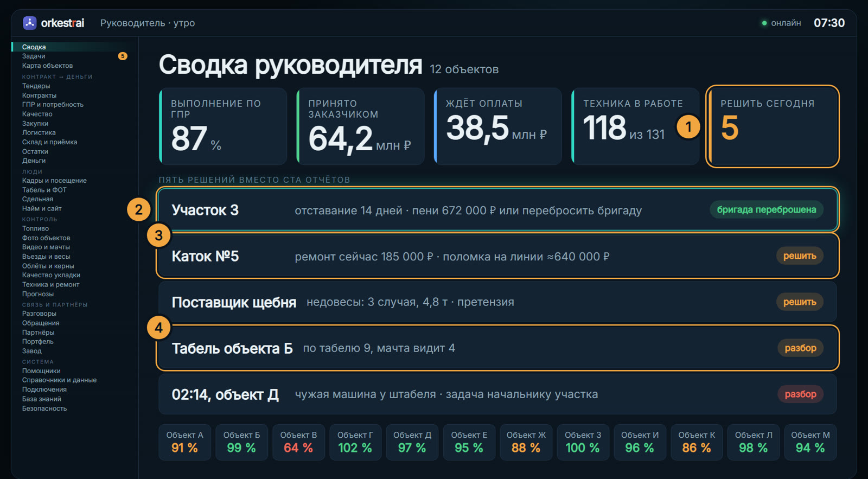868x479 pixels.
Task: Open Помощники in the Система group
Action: pyautogui.click(x=41, y=371)
